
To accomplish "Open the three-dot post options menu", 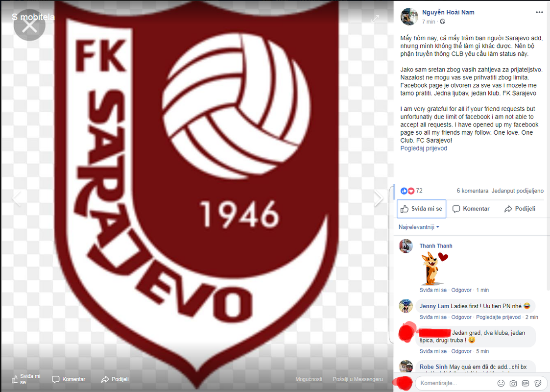I will 539,12.
